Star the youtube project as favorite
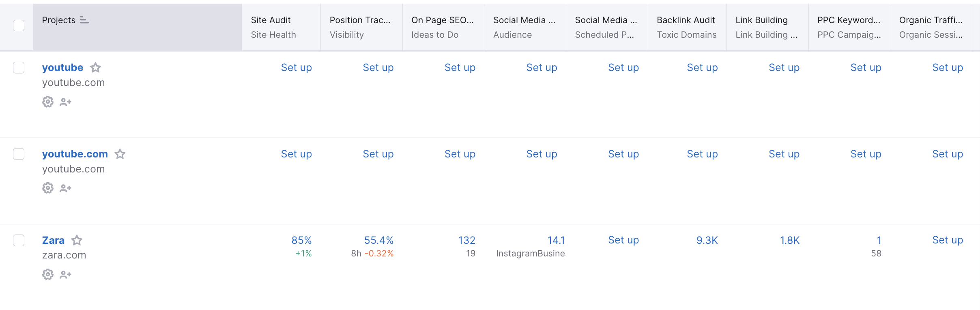The height and width of the screenshot is (310, 980). pyautogui.click(x=95, y=67)
